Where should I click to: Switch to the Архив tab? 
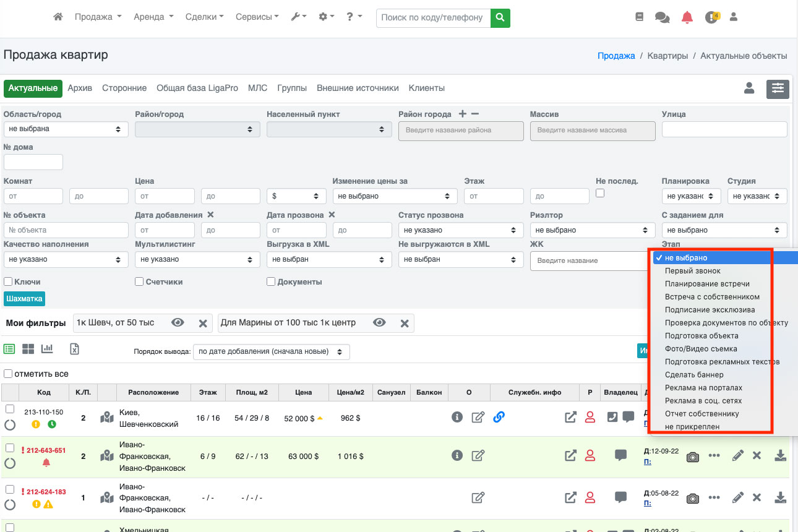tap(80, 88)
